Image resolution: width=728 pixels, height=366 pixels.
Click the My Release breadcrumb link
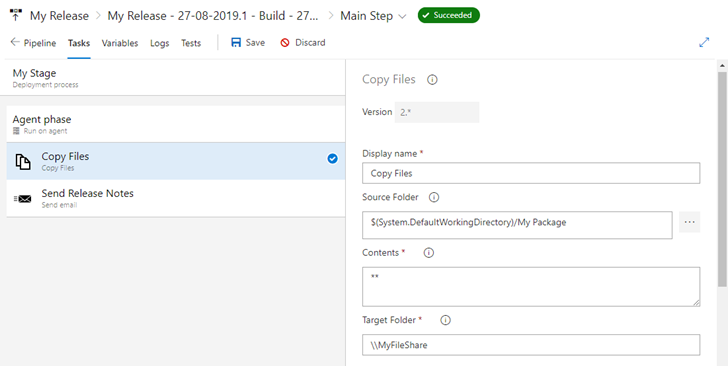click(x=59, y=16)
